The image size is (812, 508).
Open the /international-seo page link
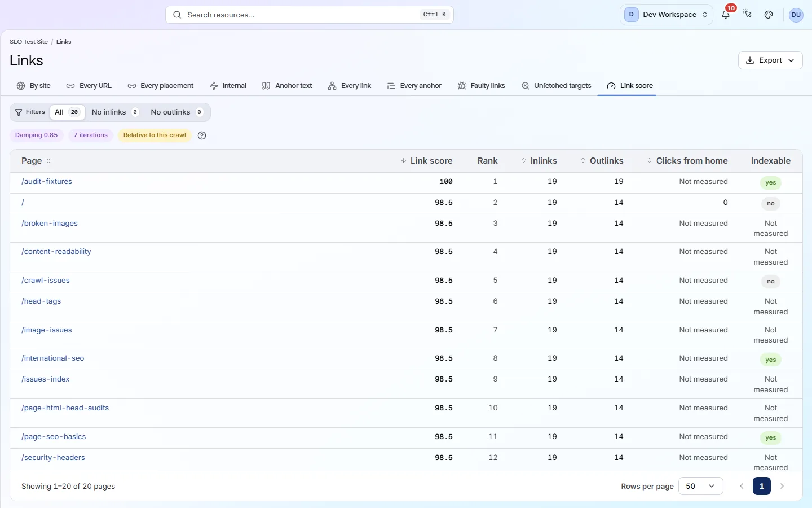53,358
